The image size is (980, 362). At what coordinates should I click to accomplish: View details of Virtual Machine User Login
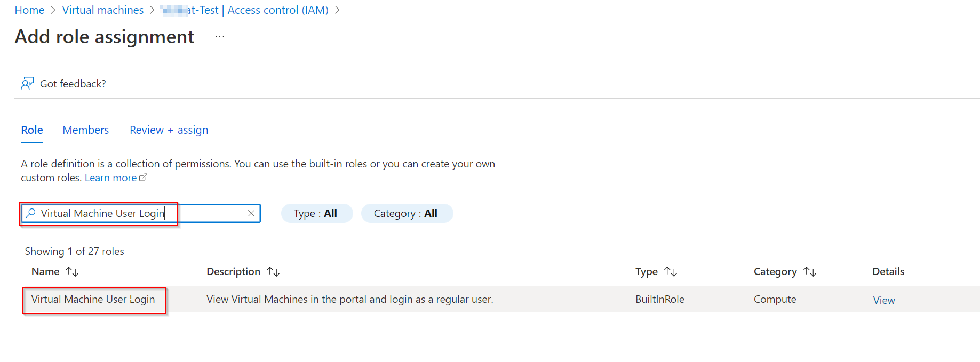(884, 300)
